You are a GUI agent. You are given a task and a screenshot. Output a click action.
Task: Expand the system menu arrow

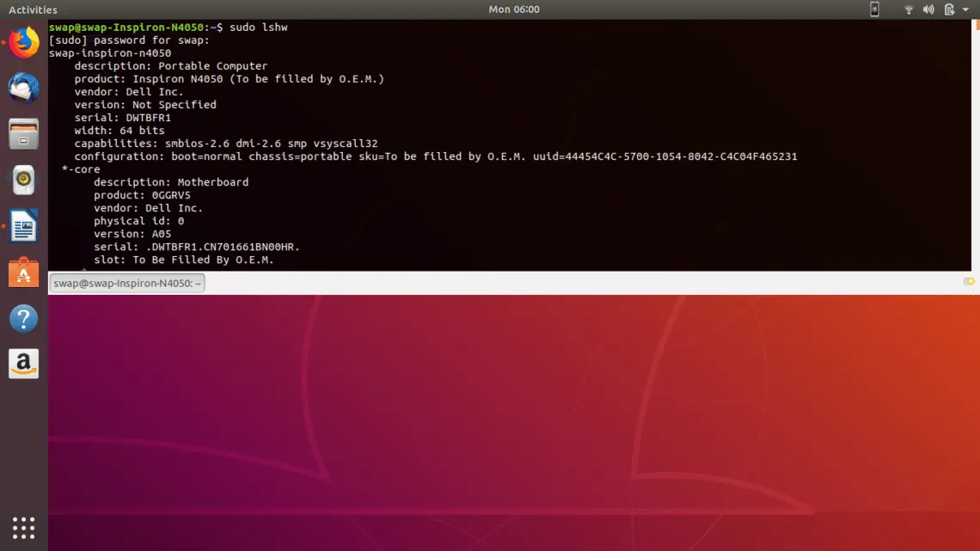click(967, 9)
